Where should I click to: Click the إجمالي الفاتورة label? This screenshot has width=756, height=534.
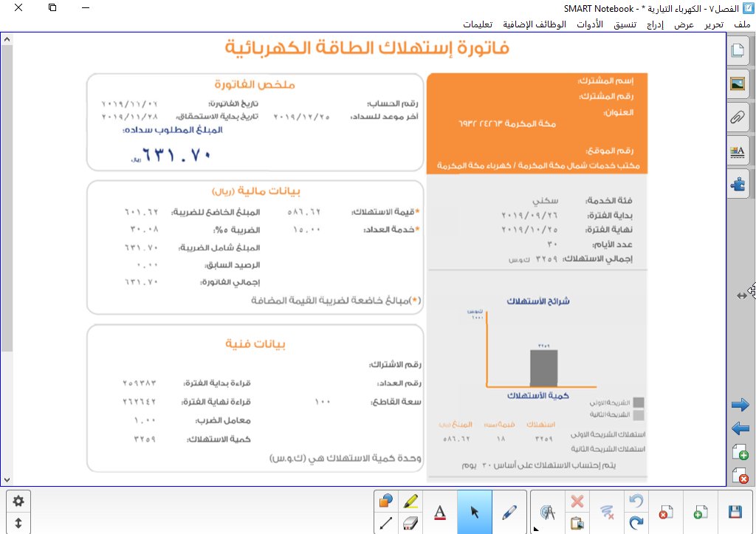point(230,282)
